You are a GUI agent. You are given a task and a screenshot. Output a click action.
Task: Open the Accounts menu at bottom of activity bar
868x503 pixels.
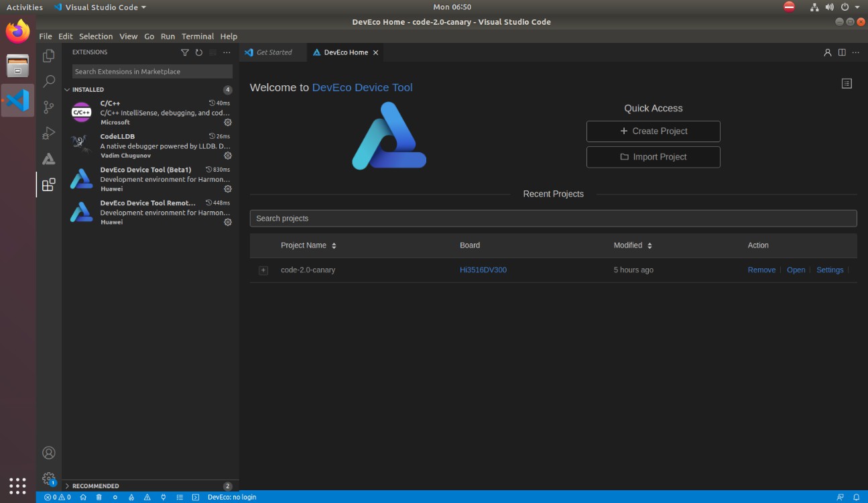pyautogui.click(x=49, y=453)
